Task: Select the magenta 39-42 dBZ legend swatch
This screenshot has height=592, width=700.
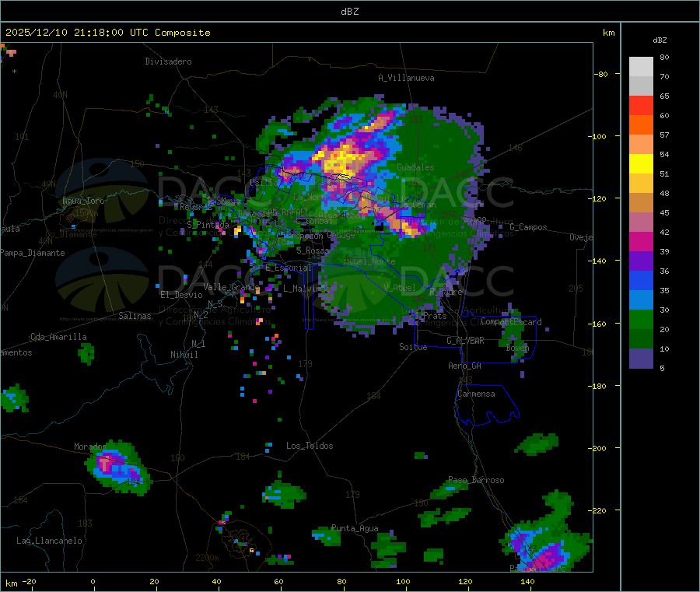Action: pos(641,241)
